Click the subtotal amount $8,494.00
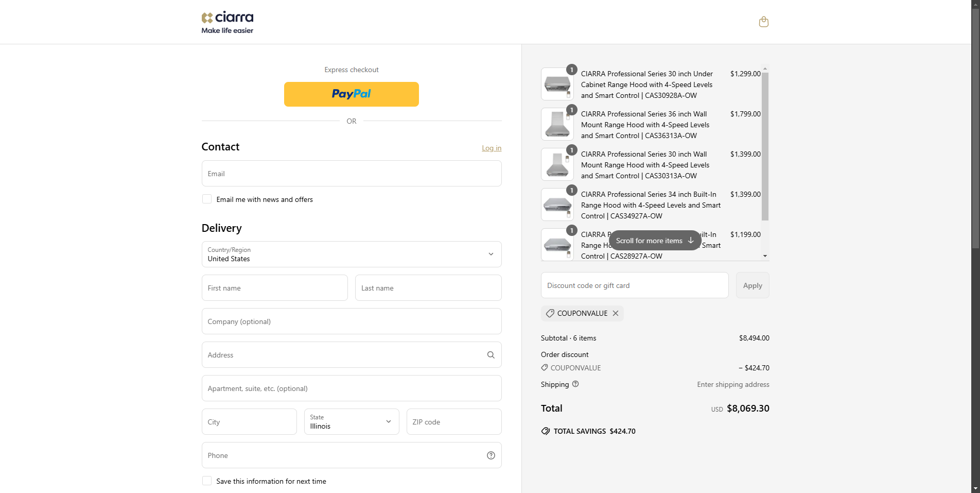Image resolution: width=980 pixels, height=493 pixels. [x=754, y=338]
